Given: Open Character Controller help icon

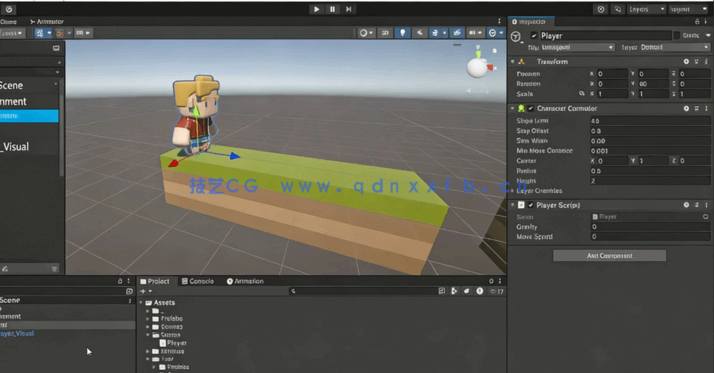Looking at the screenshot, I should [686, 108].
